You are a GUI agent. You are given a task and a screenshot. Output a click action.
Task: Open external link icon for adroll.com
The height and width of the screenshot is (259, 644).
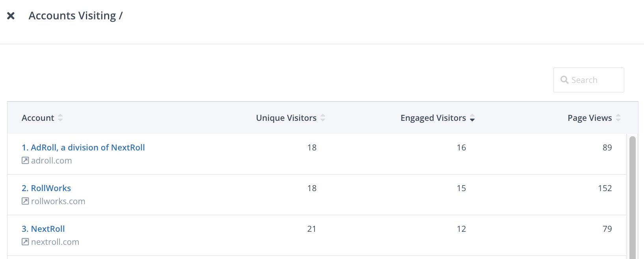[25, 161]
